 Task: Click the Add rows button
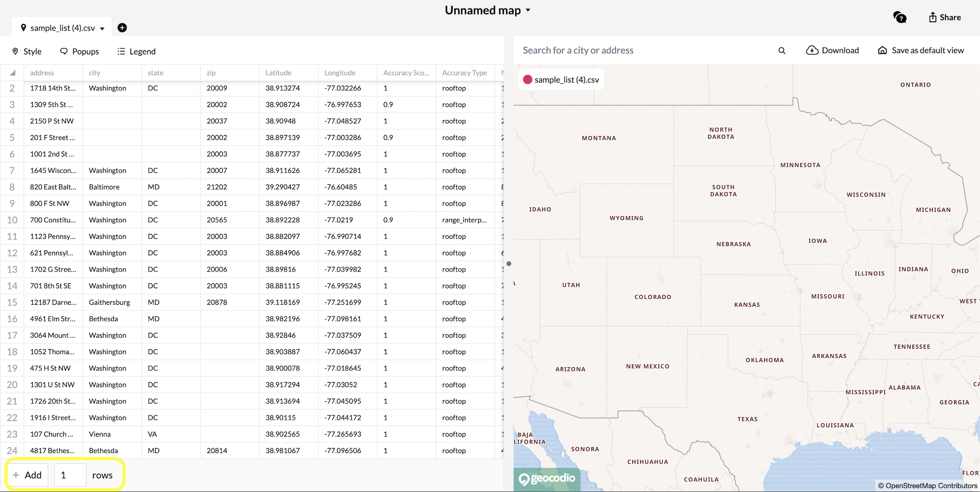coord(27,475)
